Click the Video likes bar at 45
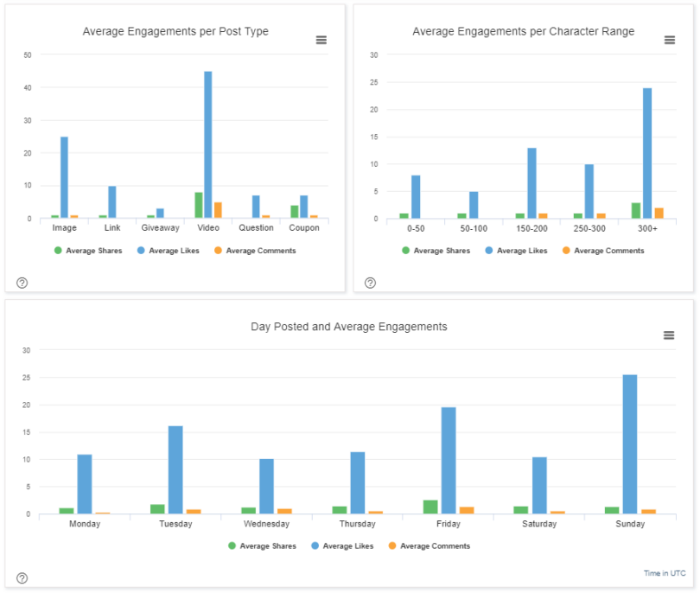Screen dimensions: 700x593 [x=208, y=145]
